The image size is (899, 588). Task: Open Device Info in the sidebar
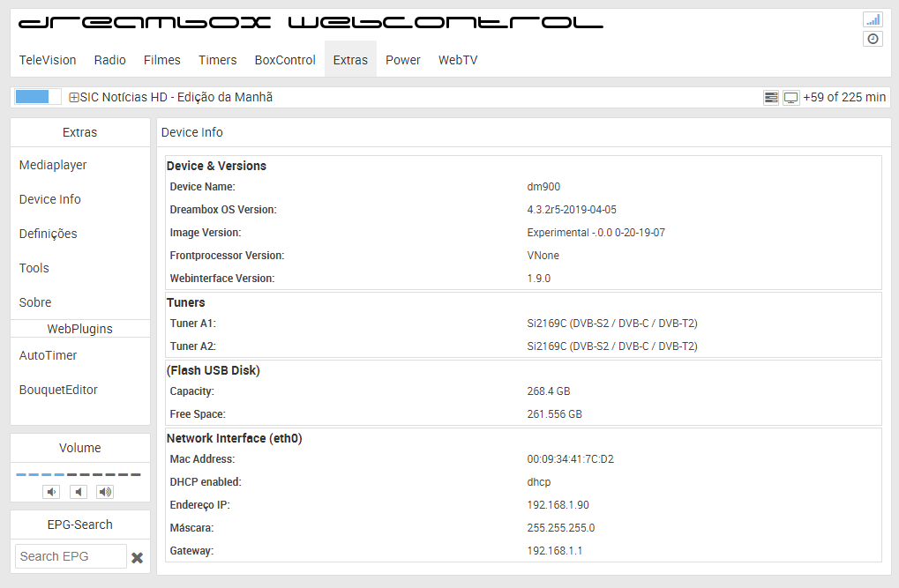[50, 199]
